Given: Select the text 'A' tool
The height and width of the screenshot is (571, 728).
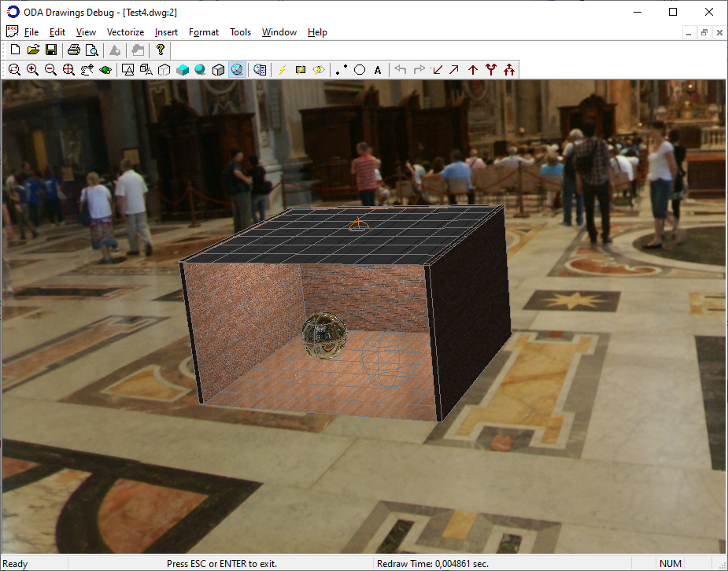Looking at the screenshot, I should (x=378, y=70).
